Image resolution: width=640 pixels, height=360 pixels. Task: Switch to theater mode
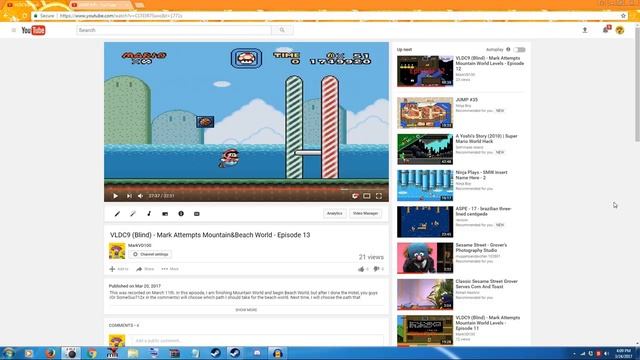[x=367, y=196]
